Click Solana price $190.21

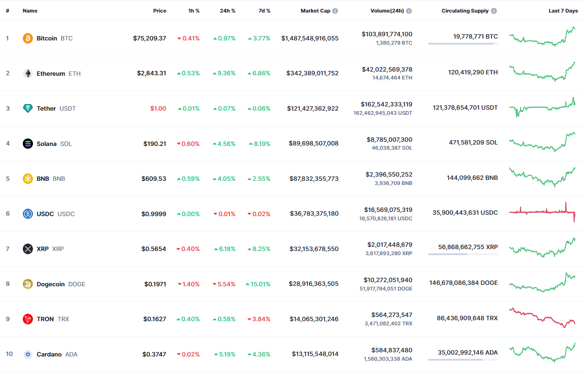[x=155, y=144]
